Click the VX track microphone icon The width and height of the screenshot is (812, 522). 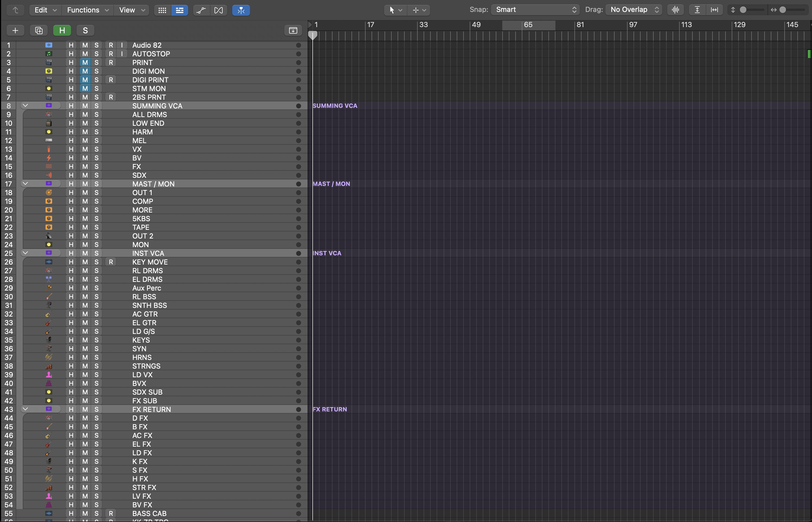click(49, 149)
